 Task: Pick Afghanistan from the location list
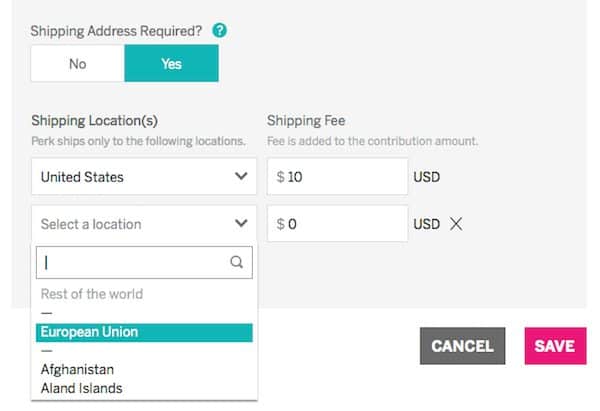[77, 370]
